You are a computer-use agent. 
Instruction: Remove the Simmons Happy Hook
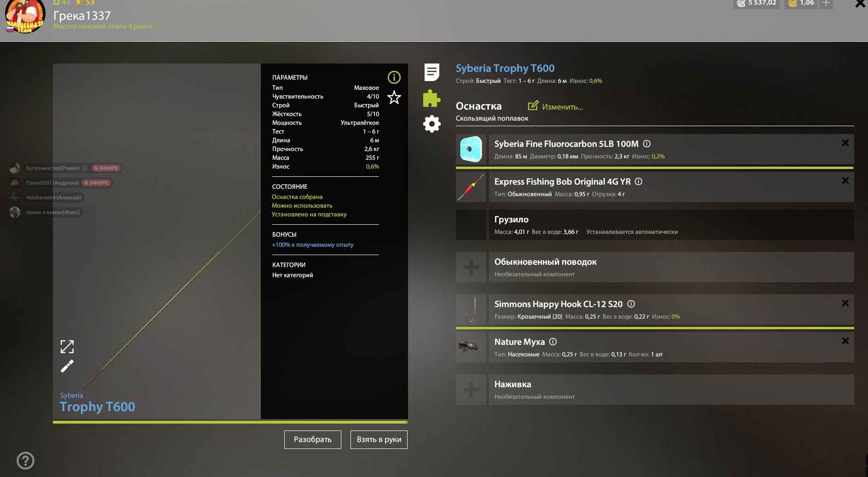coord(845,303)
